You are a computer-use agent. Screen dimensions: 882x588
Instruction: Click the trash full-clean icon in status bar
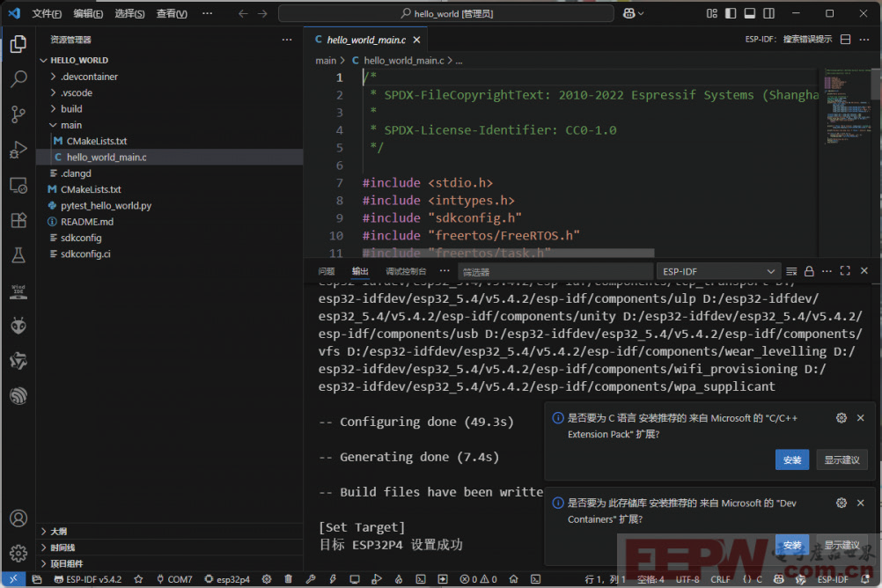tap(289, 579)
